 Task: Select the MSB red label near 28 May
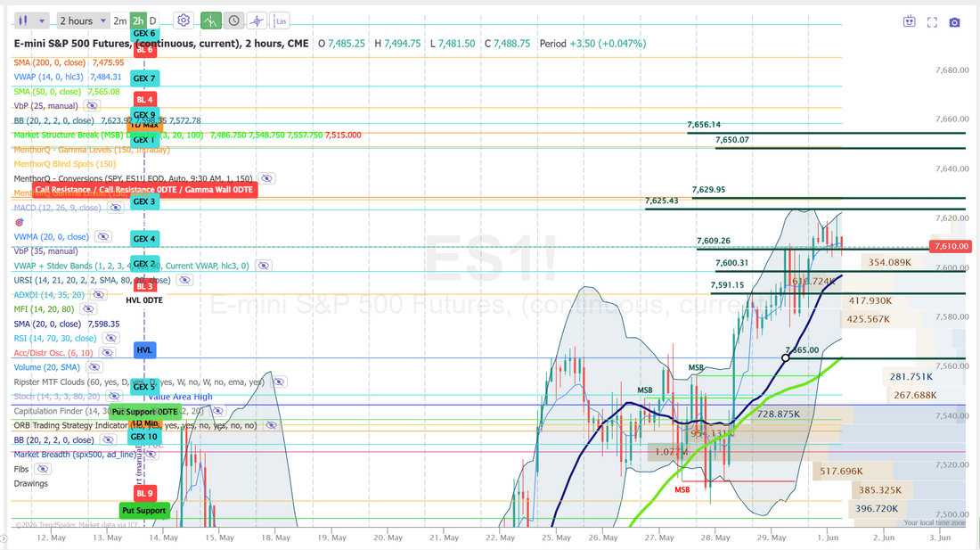(682, 489)
